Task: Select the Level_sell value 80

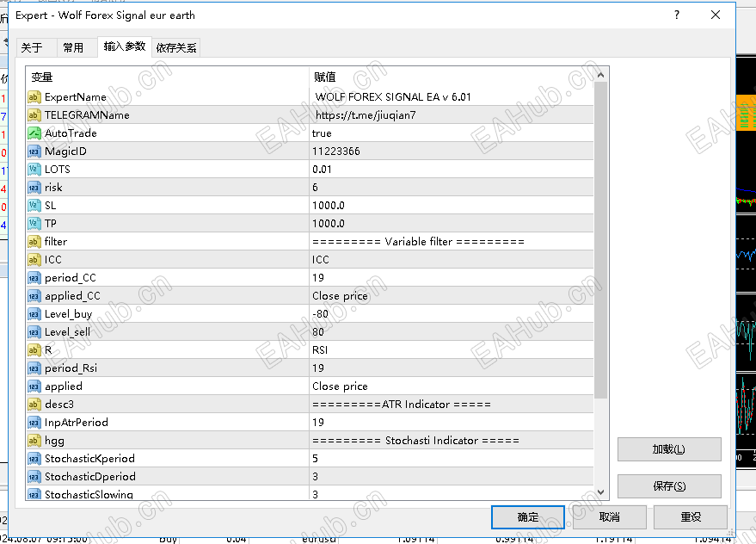Action: click(318, 332)
